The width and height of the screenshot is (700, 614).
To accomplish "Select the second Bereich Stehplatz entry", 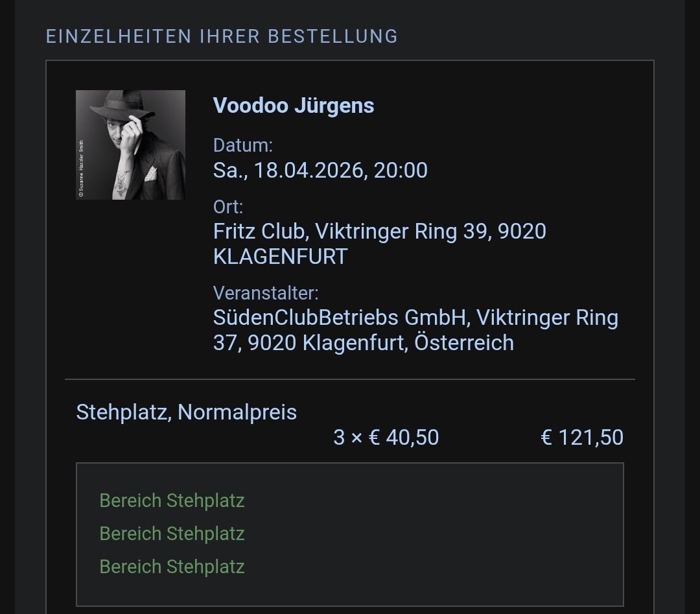I will tap(172, 534).
